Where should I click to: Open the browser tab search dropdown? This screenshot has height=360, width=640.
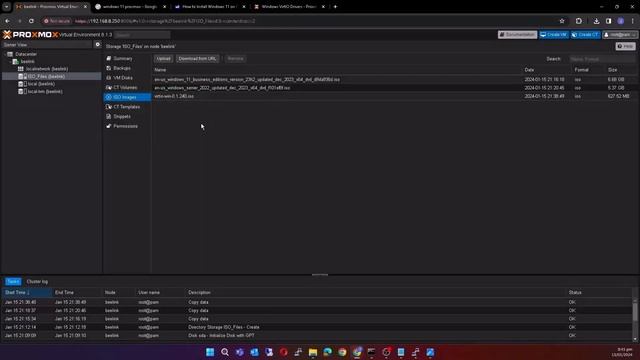[7, 7]
